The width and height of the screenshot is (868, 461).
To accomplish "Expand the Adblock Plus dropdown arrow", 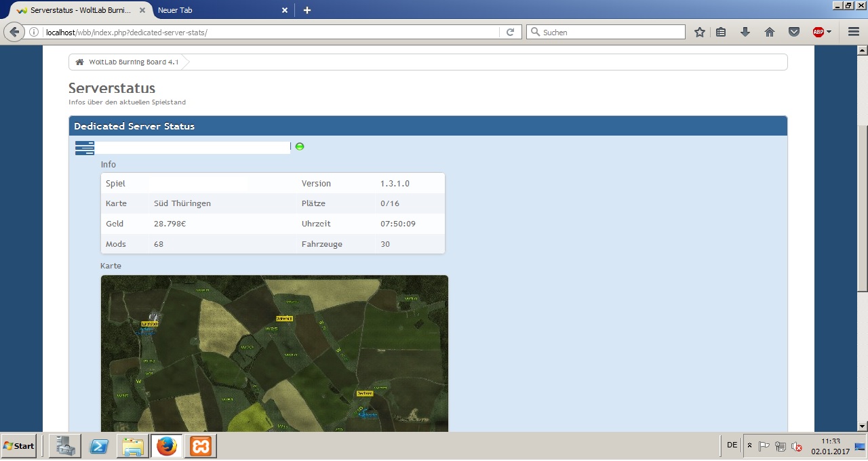I will pos(829,32).
